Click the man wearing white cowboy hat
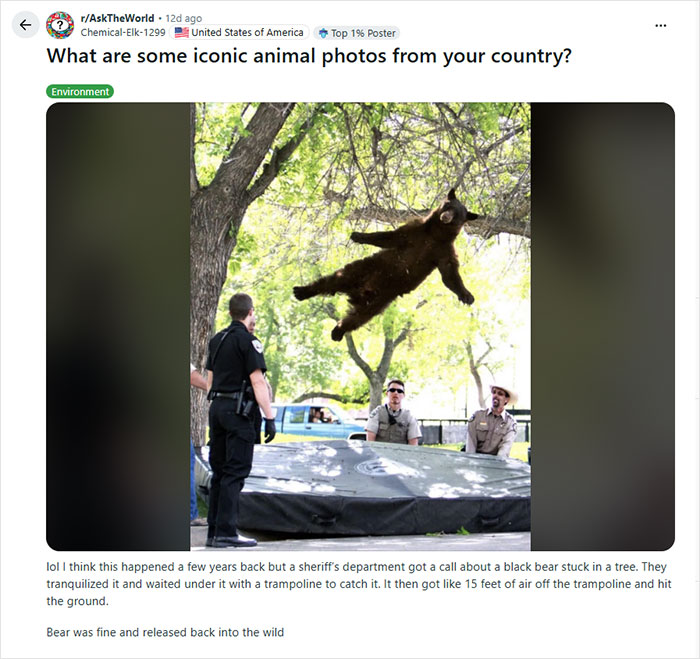This screenshot has width=700, height=659. 491,421
